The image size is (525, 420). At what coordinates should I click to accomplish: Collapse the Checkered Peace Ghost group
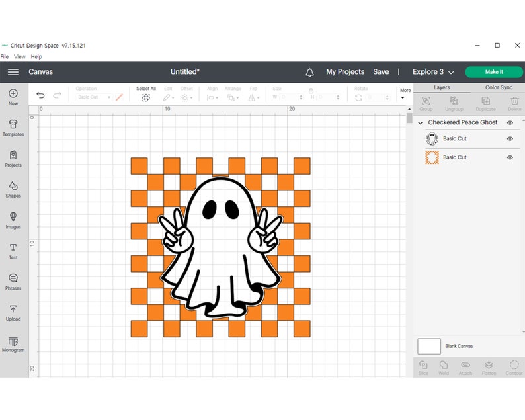pos(421,123)
